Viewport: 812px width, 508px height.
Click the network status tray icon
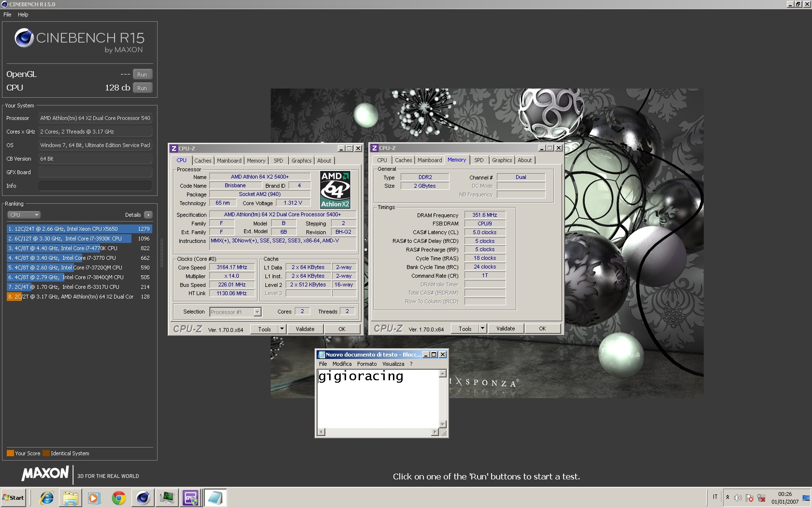coord(761,498)
